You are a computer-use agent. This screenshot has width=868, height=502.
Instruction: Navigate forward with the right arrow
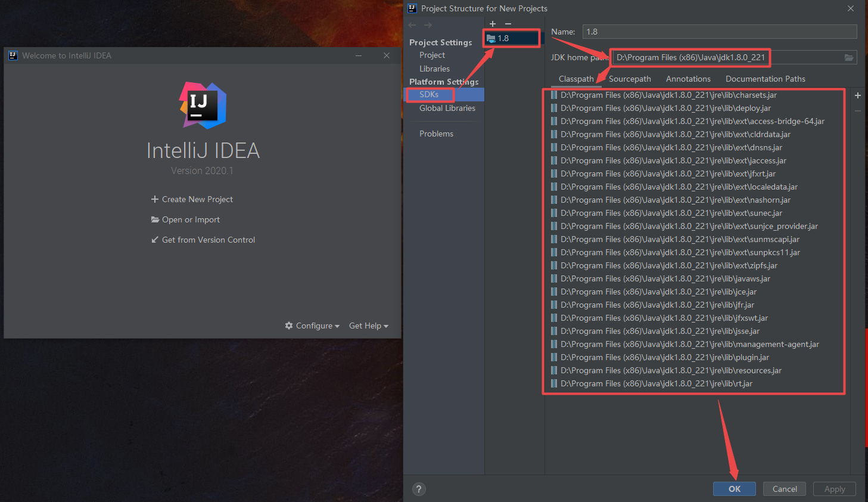(428, 25)
